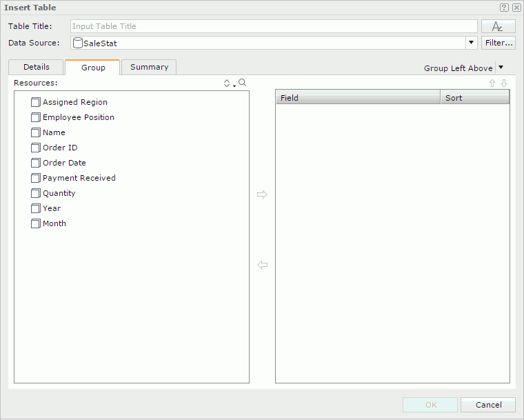
Task: Open the Group Left Above layout dropdown
Action: point(501,68)
